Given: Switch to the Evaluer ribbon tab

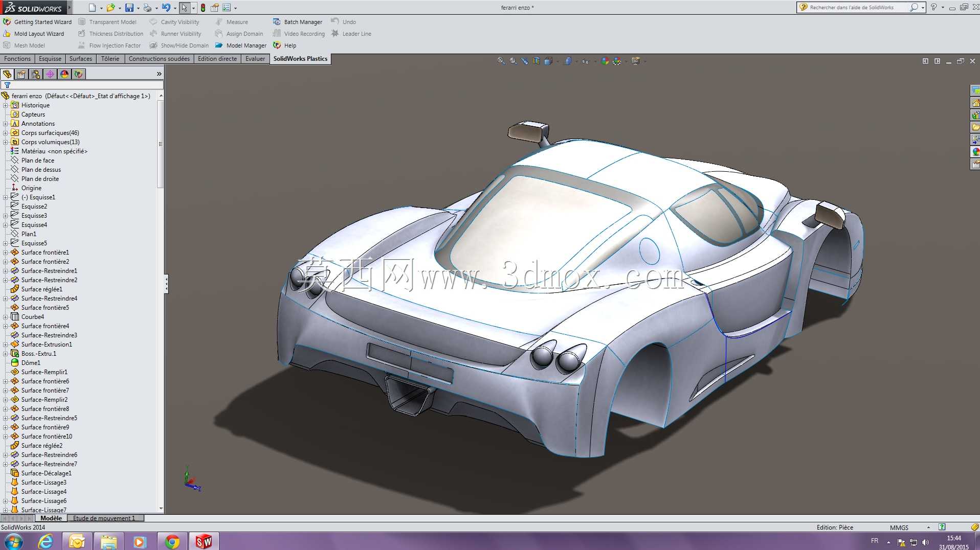Looking at the screenshot, I should click(255, 59).
